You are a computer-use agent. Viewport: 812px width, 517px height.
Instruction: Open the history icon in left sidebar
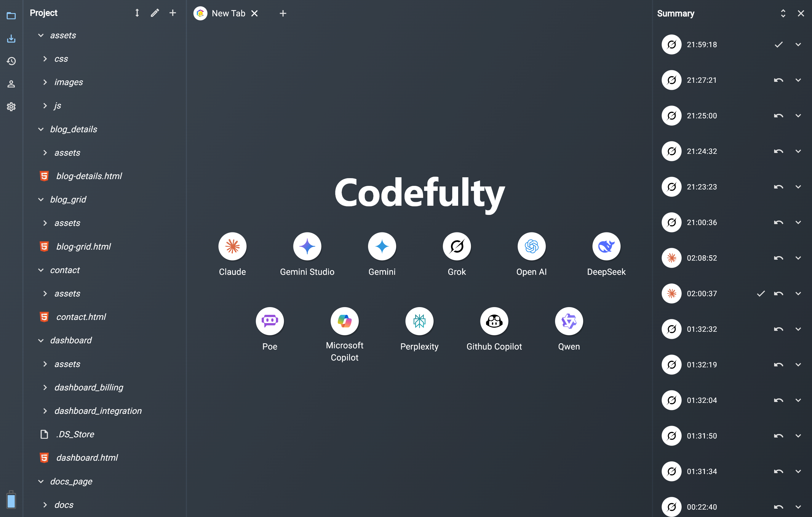(x=11, y=61)
